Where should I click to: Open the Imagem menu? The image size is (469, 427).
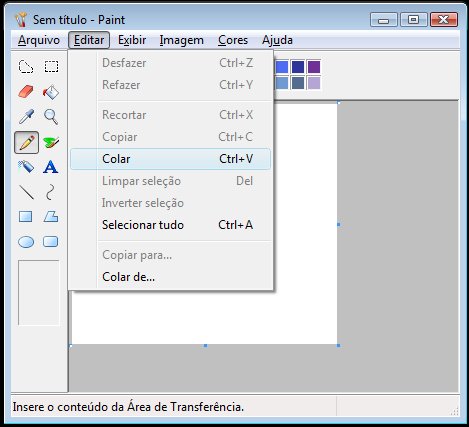[x=182, y=40]
